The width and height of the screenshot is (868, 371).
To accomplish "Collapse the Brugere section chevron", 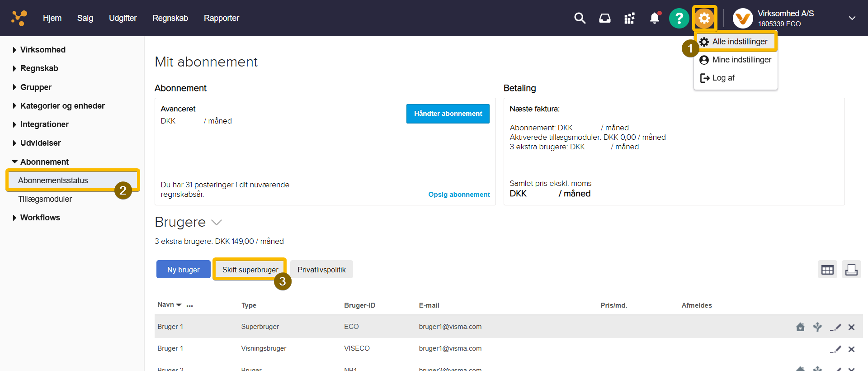I will coord(217,222).
